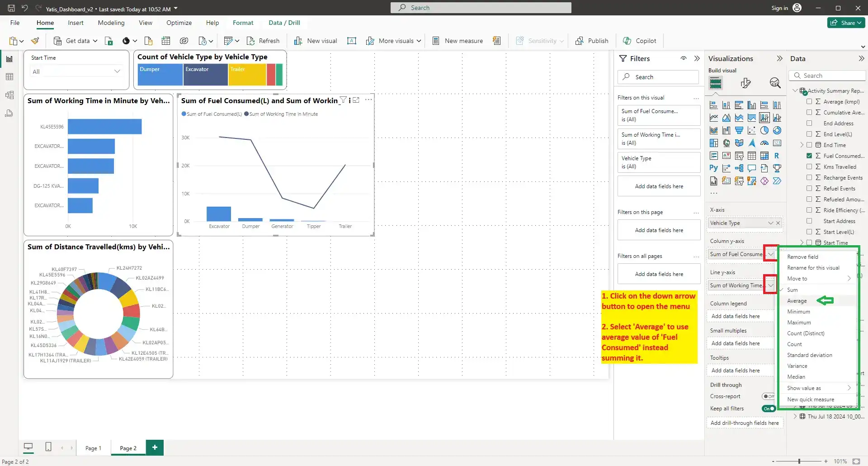The height and width of the screenshot is (466, 868).
Task: Open the Modeling ribbon tab
Action: [x=111, y=23]
